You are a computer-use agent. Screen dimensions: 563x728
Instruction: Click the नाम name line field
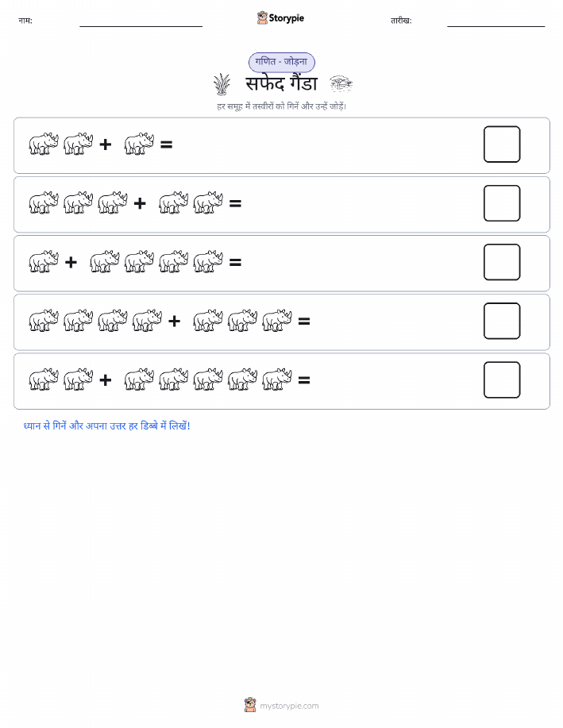pos(141,21)
